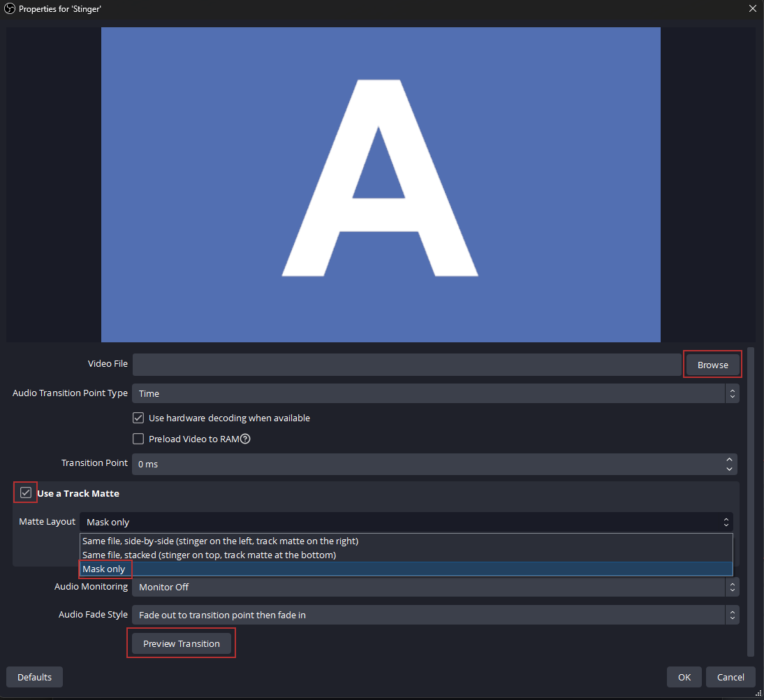Toggle Use hardware decoding when available
The width and height of the screenshot is (764, 700).
(138, 418)
